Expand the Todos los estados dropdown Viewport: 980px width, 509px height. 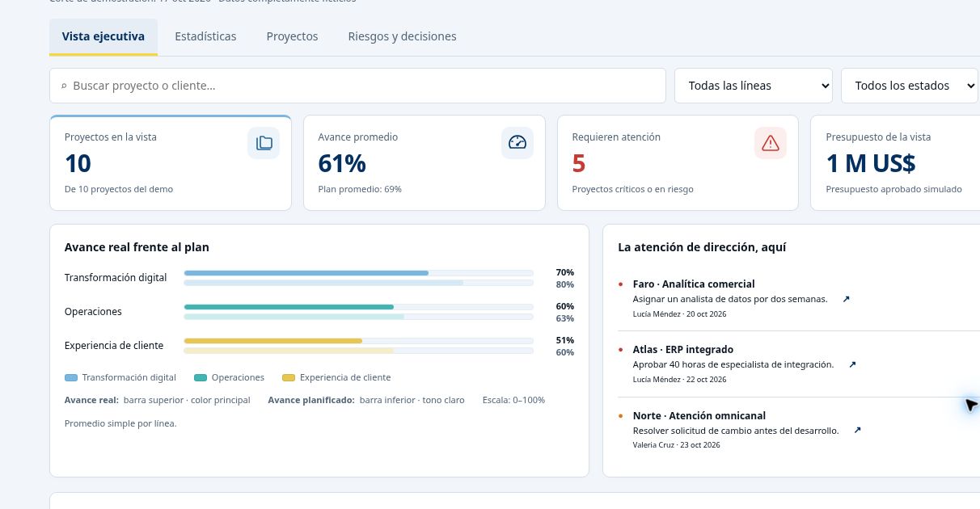click(910, 86)
